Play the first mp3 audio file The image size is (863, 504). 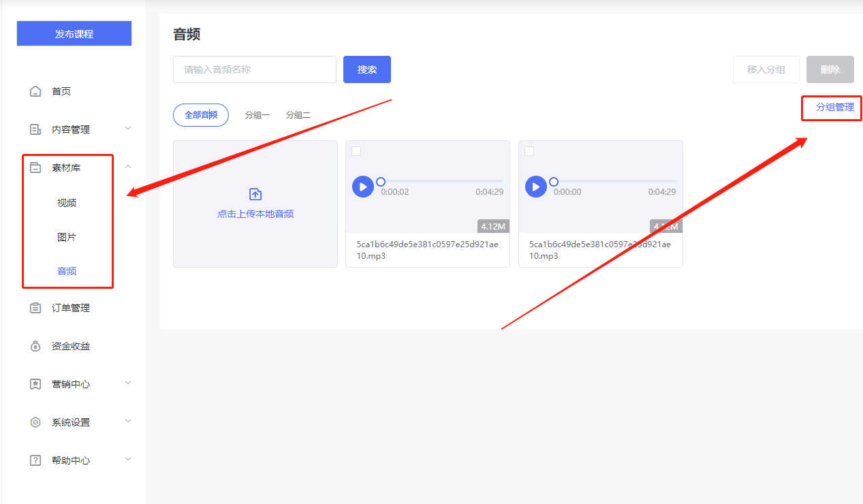(363, 187)
